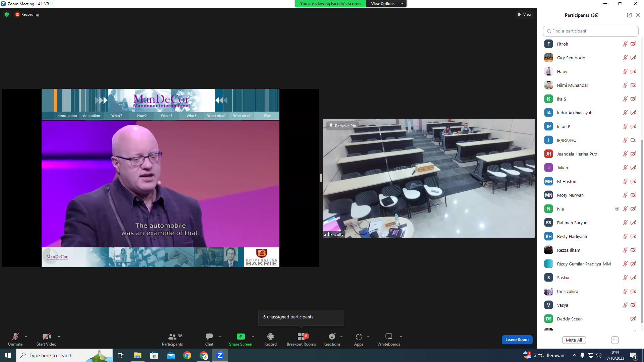The width and height of the screenshot is (644, 362).
Task: Select participant Hilmi Munandar's avatar
Action: pyautogui.click(x=549, y=85)
